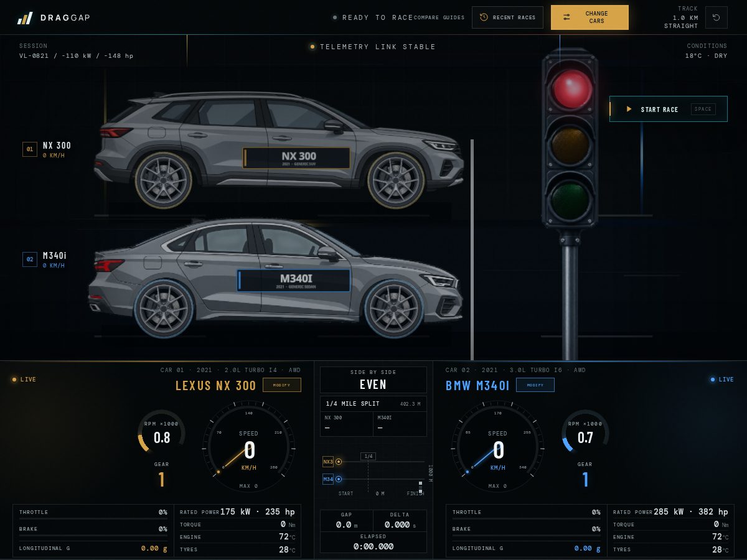Click the red traffic light lamp
Viewport: 747px width, 560px height.
(x=571, y=88)
